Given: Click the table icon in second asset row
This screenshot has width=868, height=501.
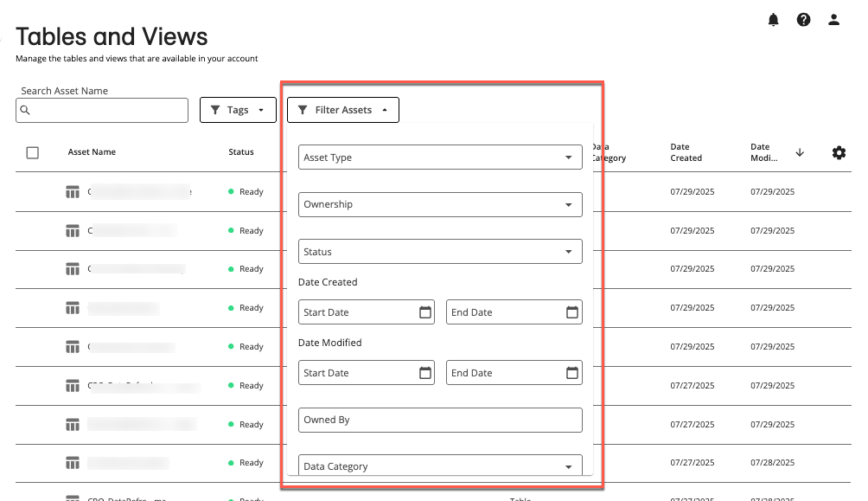Looking at the screenshot, I should point(73,230).
